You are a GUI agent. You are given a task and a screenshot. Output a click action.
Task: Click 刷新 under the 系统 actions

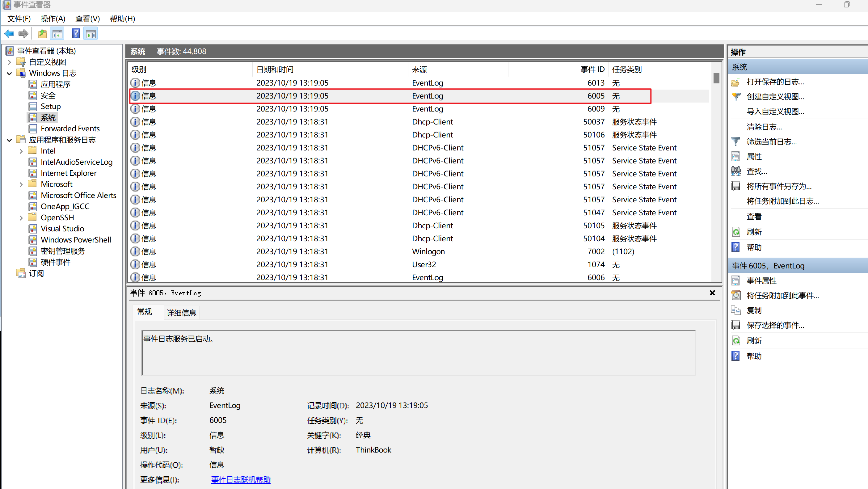(754, 232)
